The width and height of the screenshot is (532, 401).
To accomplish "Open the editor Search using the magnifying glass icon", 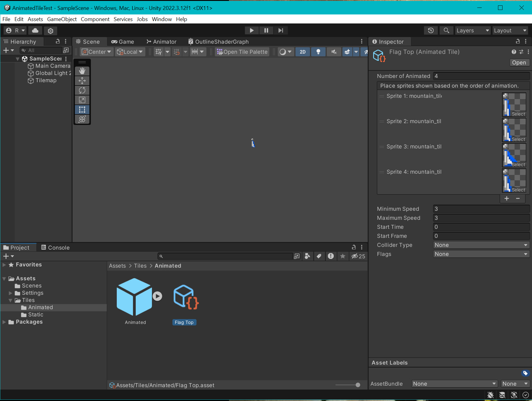I will coord(446,30).
